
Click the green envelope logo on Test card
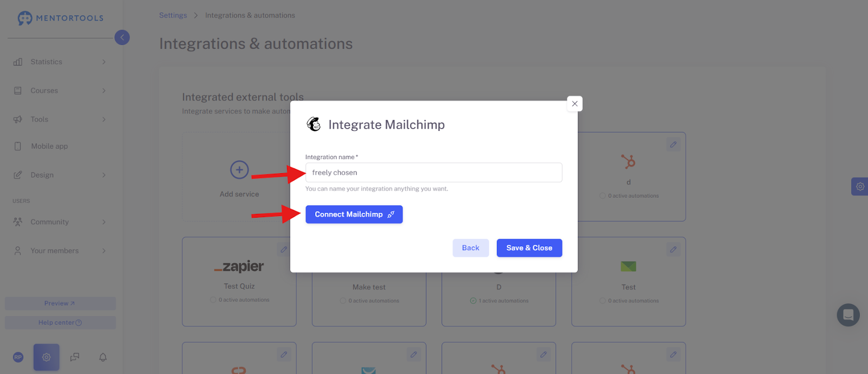click(x=628, y=267)
